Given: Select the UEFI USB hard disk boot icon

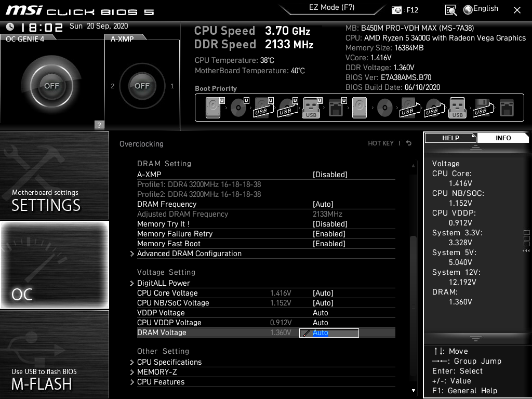Looking at the screenshot, I should tap(263, 108).
